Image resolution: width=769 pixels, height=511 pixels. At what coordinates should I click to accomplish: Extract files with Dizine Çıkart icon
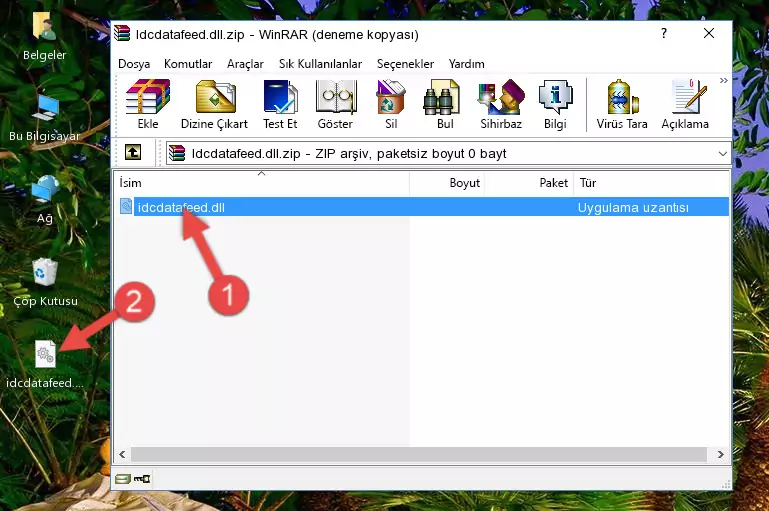214,104
